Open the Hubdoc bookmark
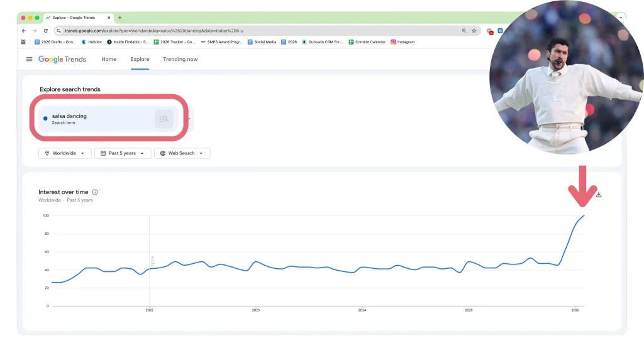 (92, 42)
